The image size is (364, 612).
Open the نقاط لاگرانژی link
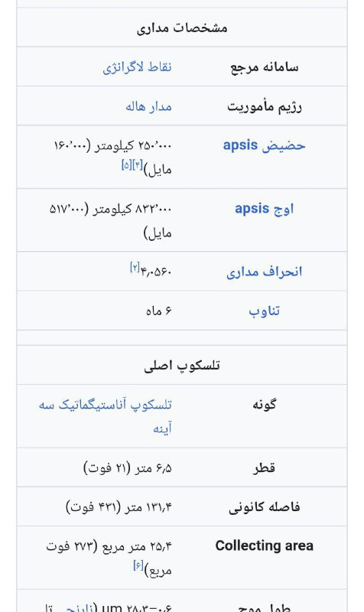[137, 67]
